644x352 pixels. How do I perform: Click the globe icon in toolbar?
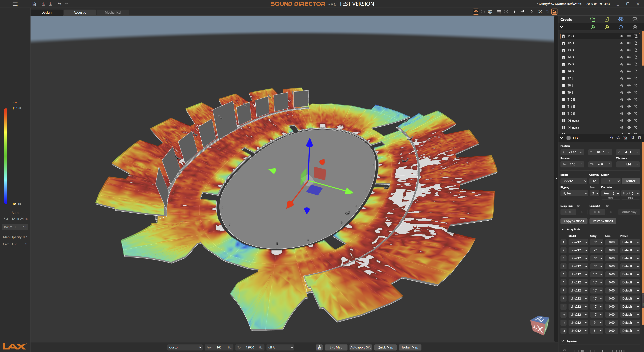(x=490, y=12)
